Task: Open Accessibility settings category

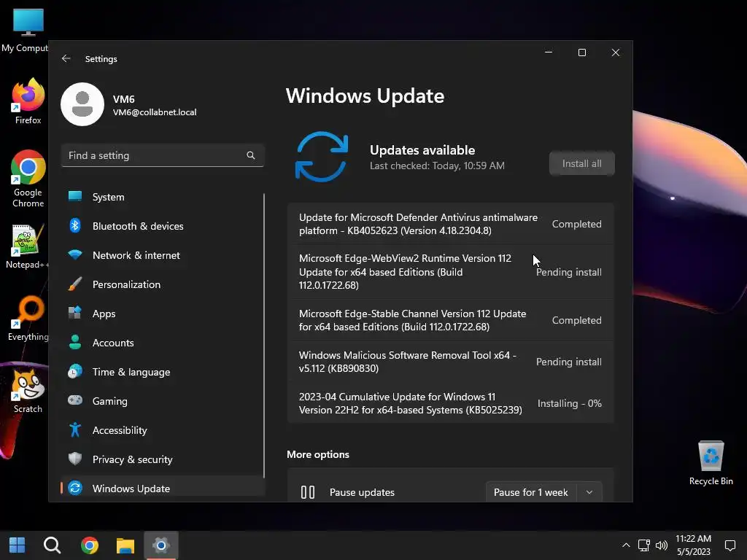Action: tap(162, 430)
